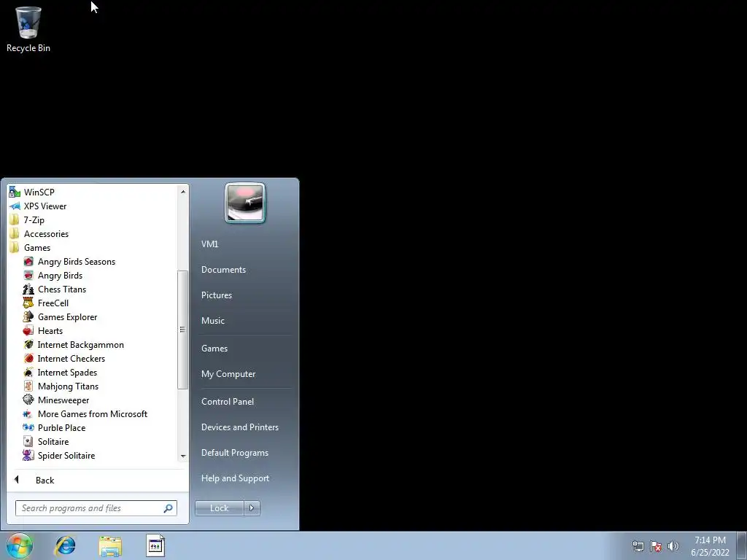Start Minesweeper icon
Screen dimensions: 747x560
28,400
